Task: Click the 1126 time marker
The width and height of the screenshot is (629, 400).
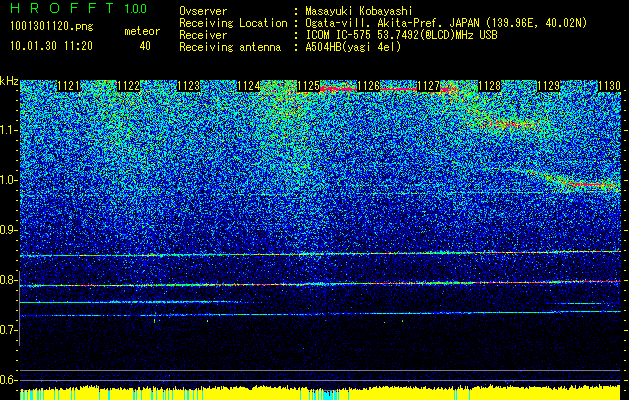Action: [369, 86]
